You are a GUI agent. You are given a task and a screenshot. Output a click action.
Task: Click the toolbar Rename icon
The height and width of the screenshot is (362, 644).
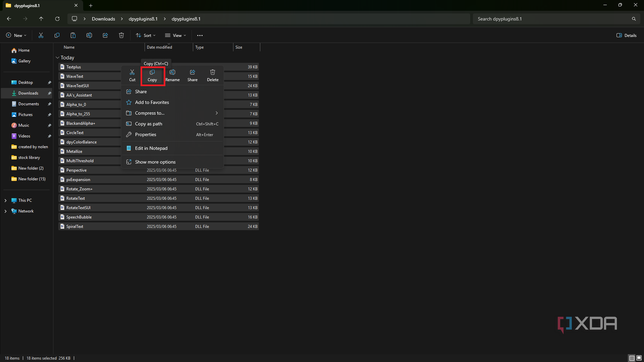click(89, 35)
